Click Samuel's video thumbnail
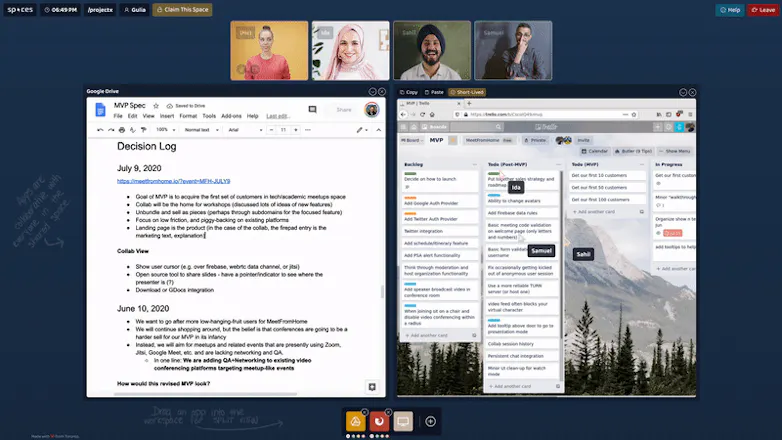Image resolution: width=782 pixels, height=440 pixels. (x=513, y=50)
